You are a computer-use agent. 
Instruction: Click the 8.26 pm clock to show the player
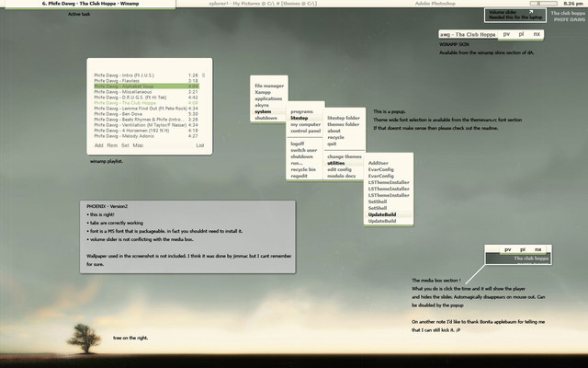[573, 4]
